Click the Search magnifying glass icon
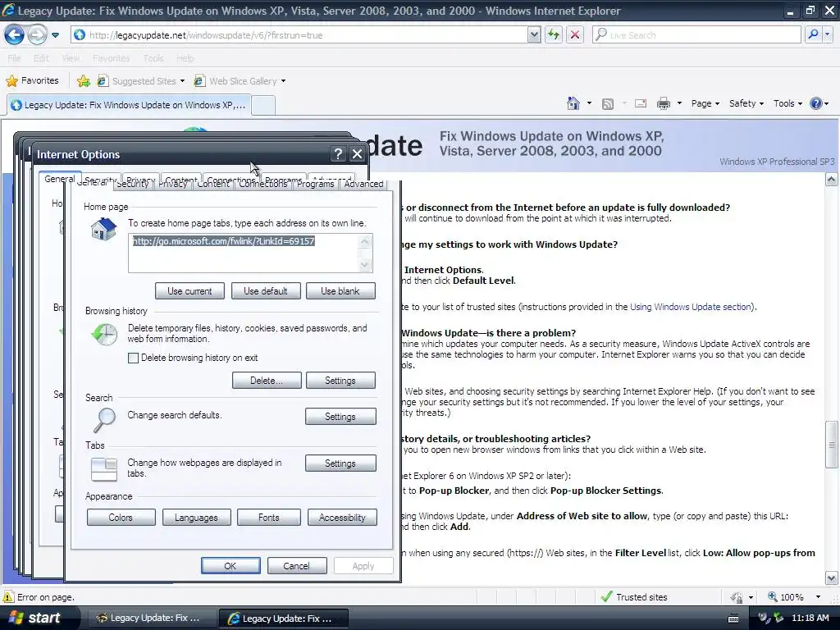 click(104, 420)
